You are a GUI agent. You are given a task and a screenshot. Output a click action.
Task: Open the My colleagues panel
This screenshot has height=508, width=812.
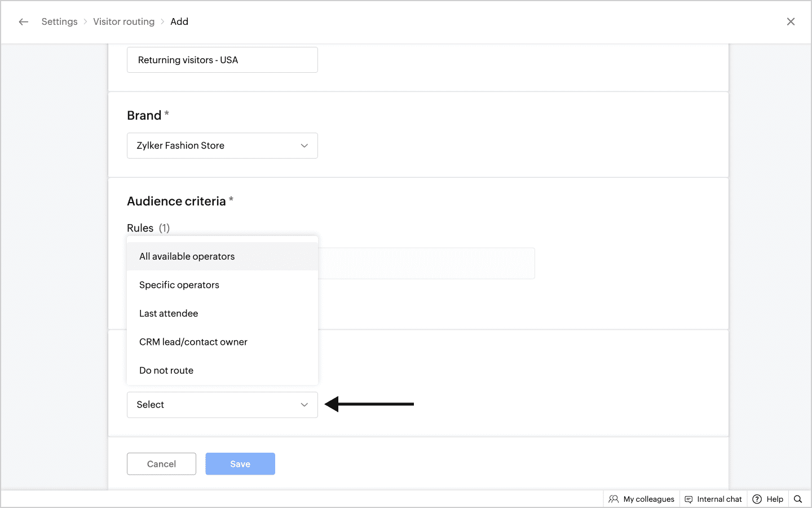pyautogui.click(x=642, y=499)
